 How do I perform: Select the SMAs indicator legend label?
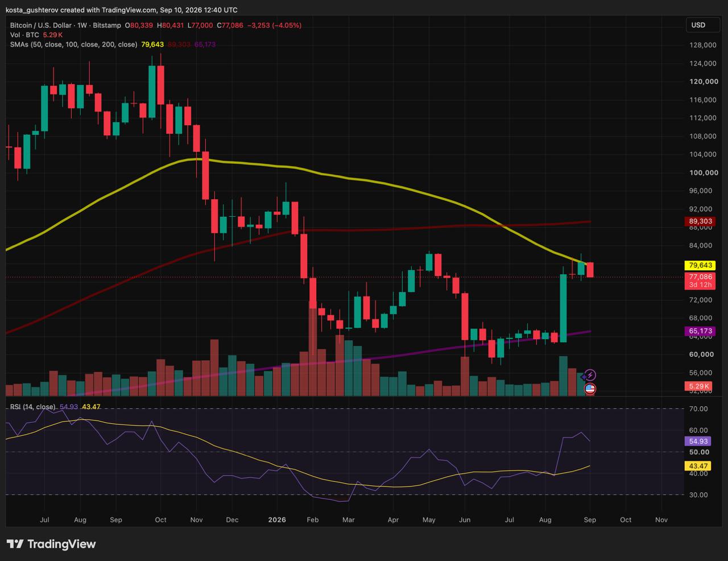(x=73, y=44)
